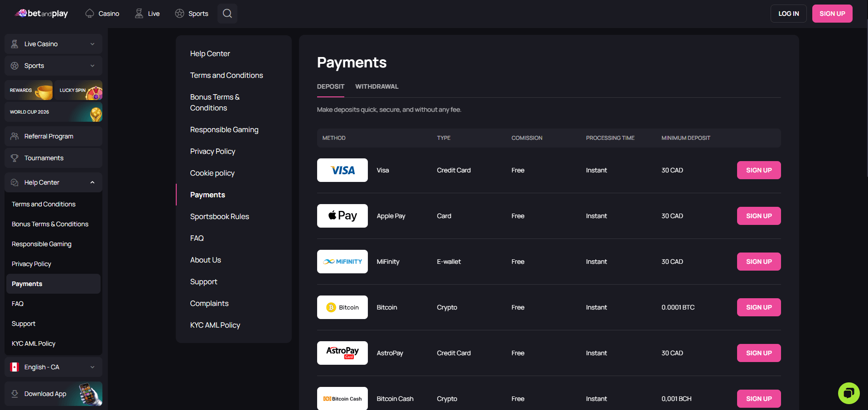Viewport: 868px width, 410px height.
Task: Open KYC AML Policy in left sidebar
Action: [34, 343]
